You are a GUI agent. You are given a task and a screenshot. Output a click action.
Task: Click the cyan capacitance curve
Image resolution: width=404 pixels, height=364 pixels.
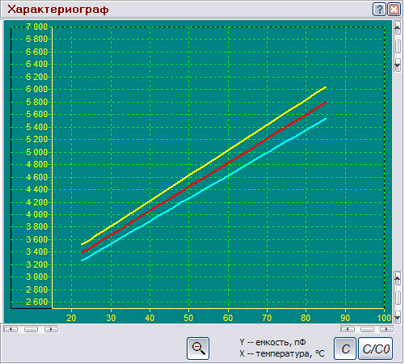pyautogui.click(x=204, y=189)
